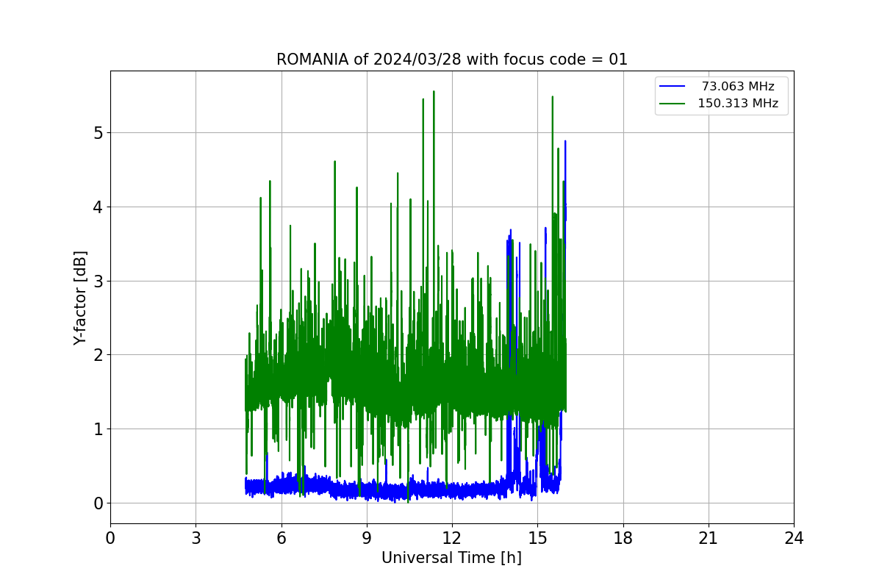The width and height of the screenshot is (882, 588).
Task: Select the '73.063 MHz' legend label
Action: (738, 87)
